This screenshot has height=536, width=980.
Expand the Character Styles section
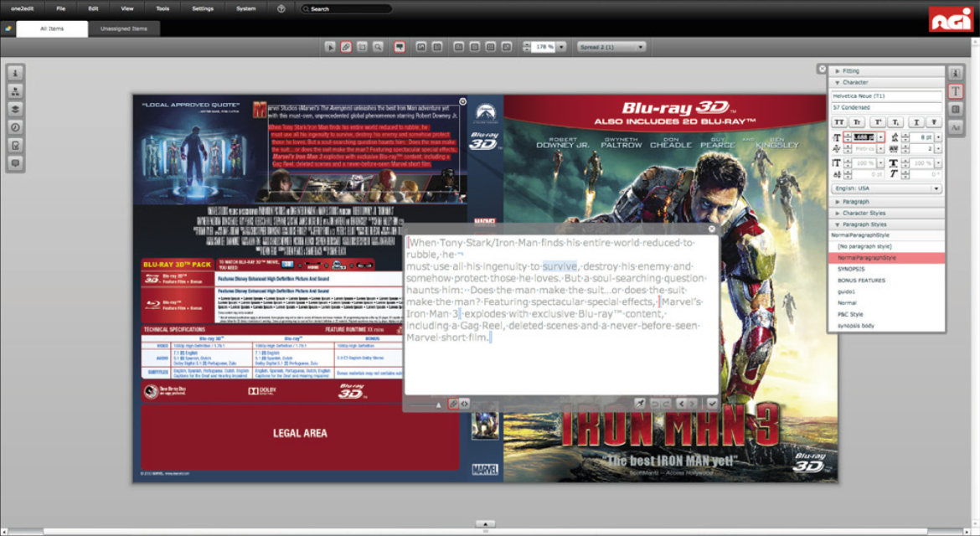886,213
